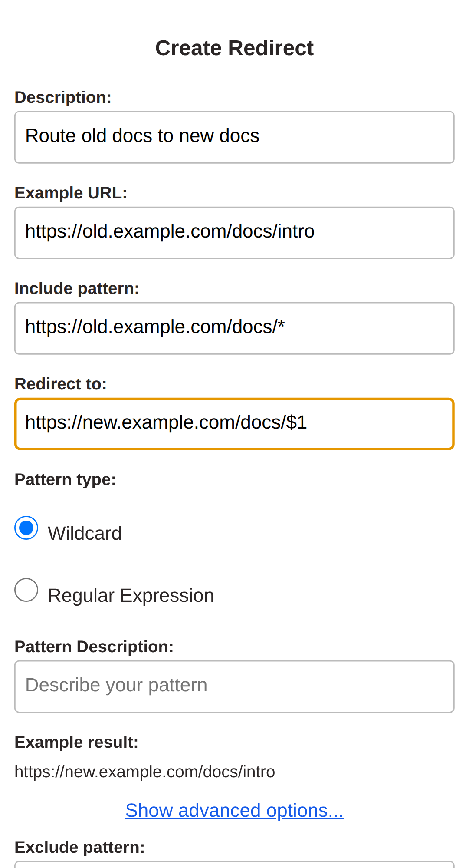Click the "Redirect to:" label
The width and height of the screenshot is (469, 868).
pos(60,384)
